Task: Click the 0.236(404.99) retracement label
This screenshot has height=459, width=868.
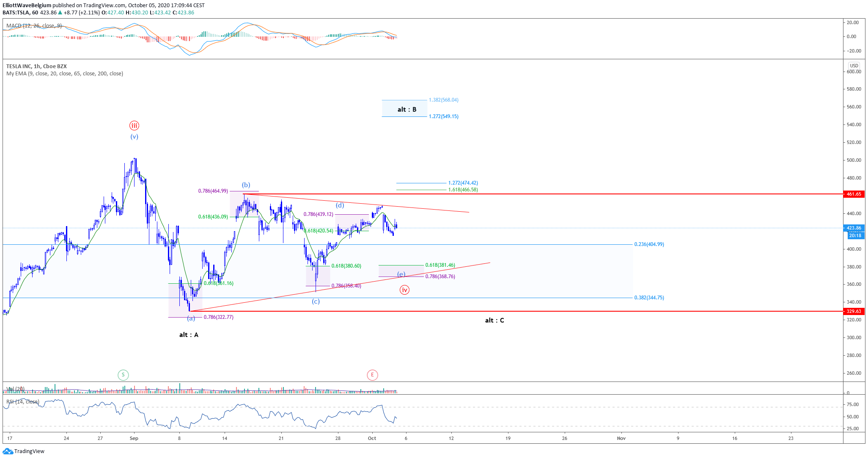Action: [x=649, y=245]
